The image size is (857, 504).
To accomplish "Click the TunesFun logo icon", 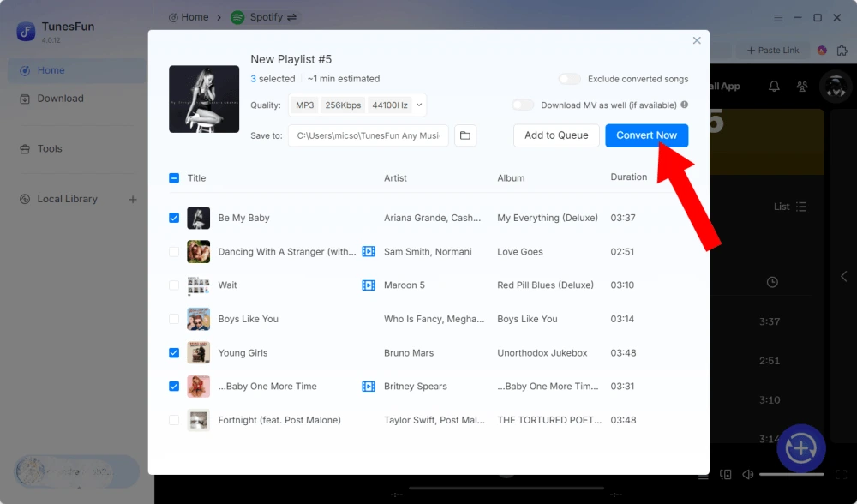I will tap(26, 32).
